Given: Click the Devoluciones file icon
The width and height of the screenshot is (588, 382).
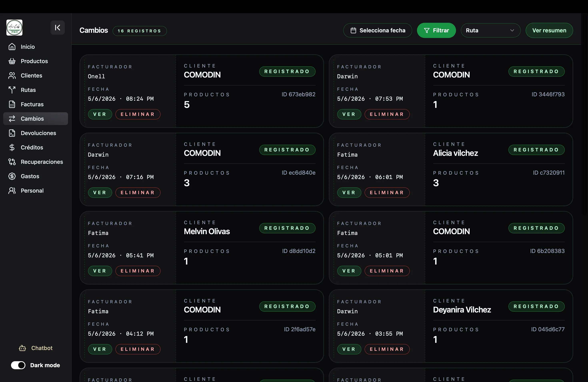Looking at the screenshot, I should [x=12, y=133].
